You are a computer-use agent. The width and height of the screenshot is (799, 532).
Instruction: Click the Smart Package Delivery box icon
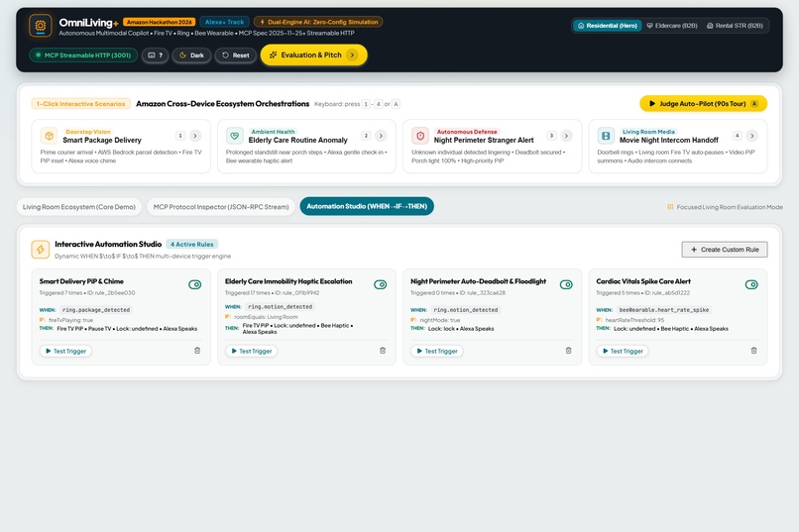pyautogui.click(x=49, y=136)
